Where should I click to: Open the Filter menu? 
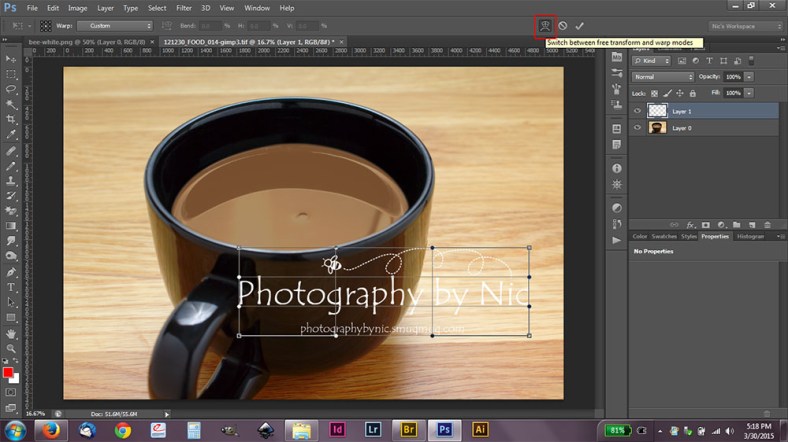(185, 8)
